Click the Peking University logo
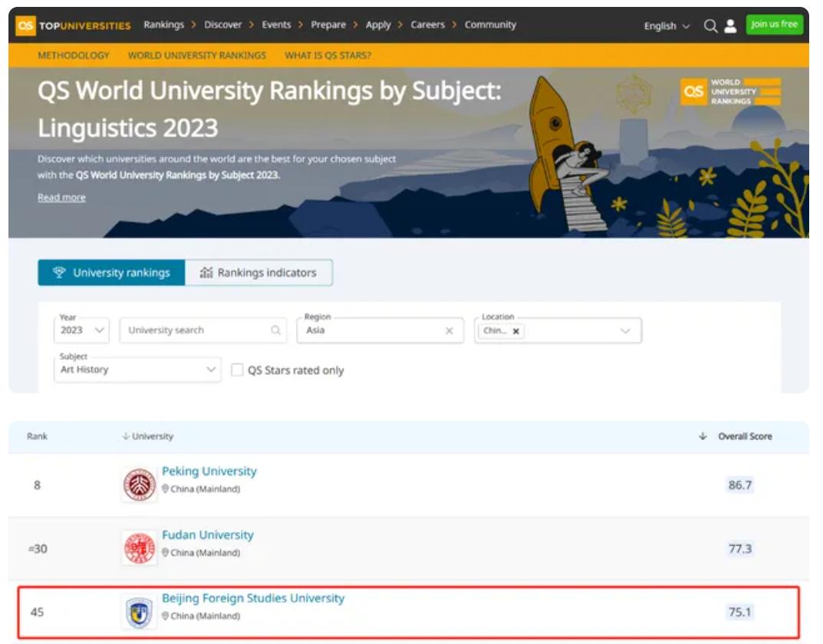This screenshot has height=644, width=823. tap(139, 485)
